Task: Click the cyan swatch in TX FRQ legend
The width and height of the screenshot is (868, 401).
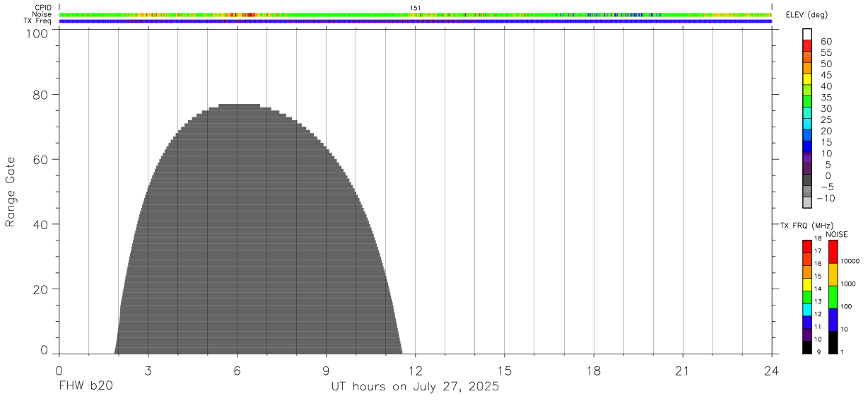Action: click(x=807, y=310)
